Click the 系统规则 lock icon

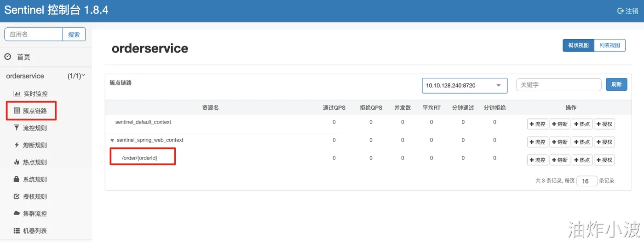pos(17,179)
